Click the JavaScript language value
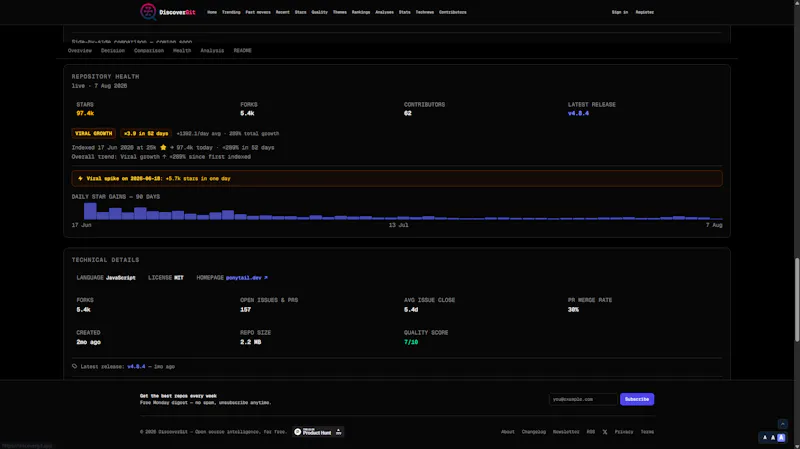 120,278
